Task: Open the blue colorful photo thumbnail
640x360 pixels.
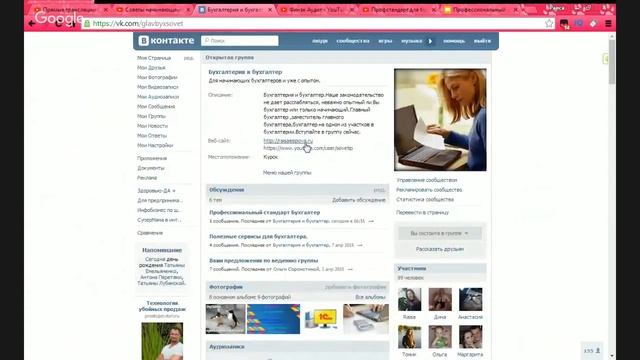Action: (273, 319)
